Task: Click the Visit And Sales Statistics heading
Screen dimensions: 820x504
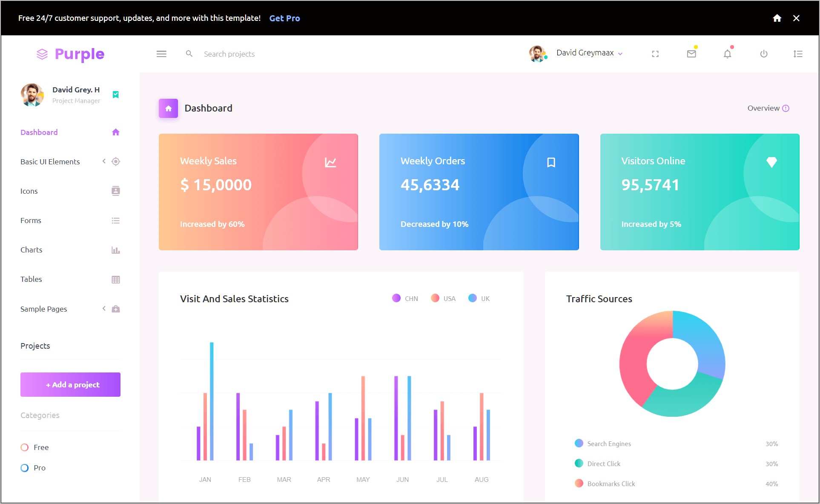Action: click(x=234, y=299)
